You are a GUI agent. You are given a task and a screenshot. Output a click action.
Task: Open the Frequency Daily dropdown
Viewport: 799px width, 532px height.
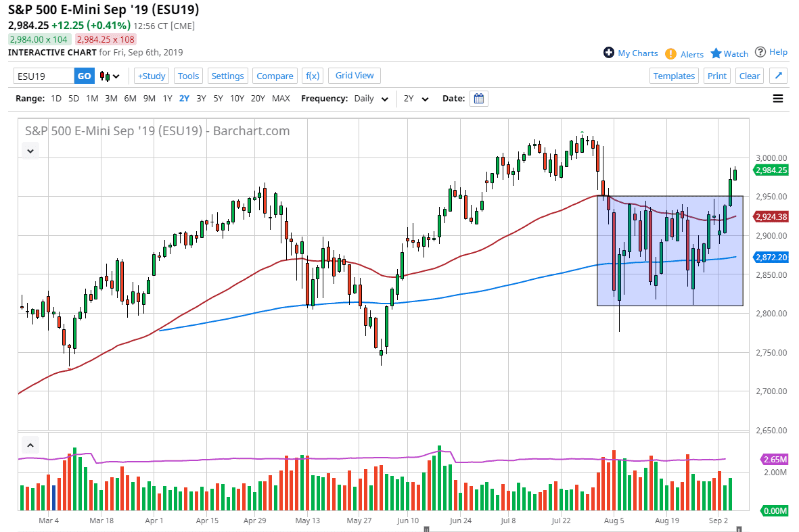point(371,99)
